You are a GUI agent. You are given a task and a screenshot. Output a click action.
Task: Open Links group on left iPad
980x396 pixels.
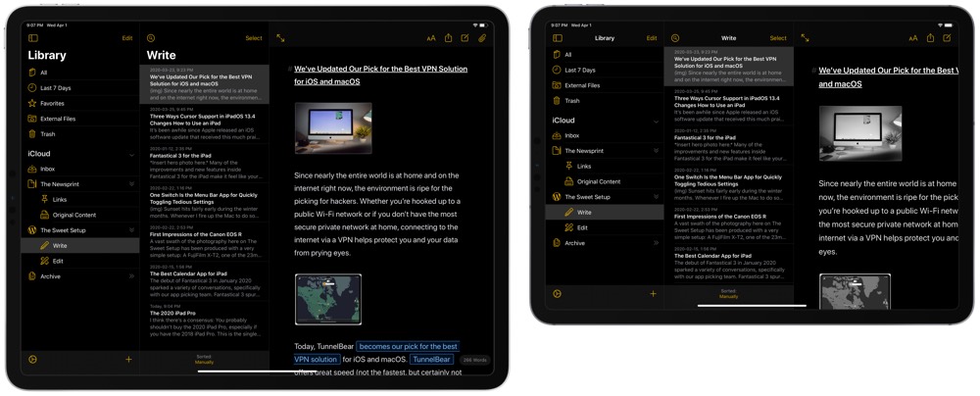80,200
